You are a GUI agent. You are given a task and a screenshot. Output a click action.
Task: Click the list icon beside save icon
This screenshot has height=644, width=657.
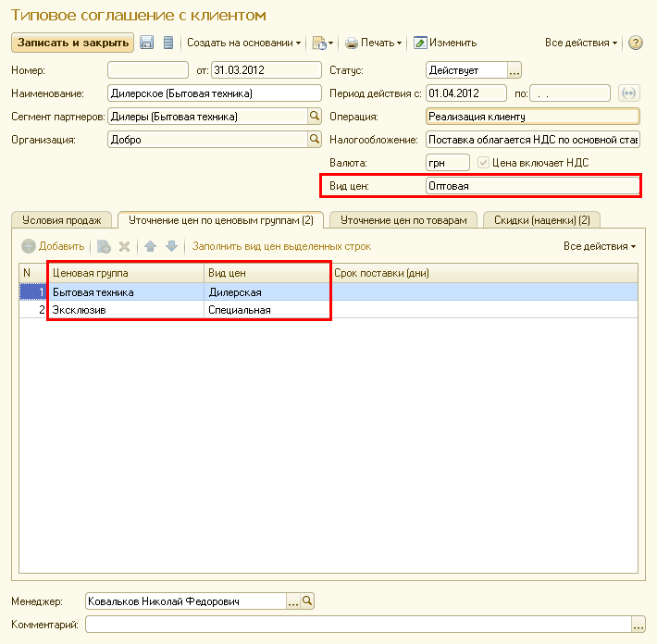[167, 43]
